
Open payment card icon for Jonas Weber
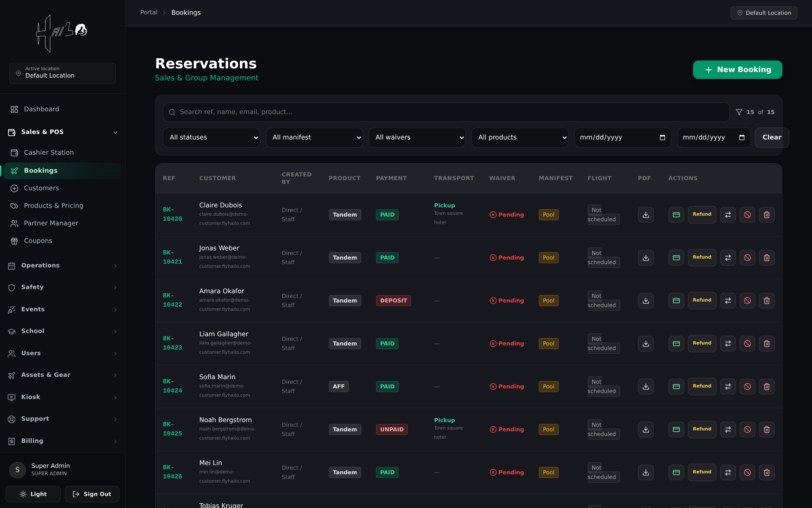tap(676, 258)
